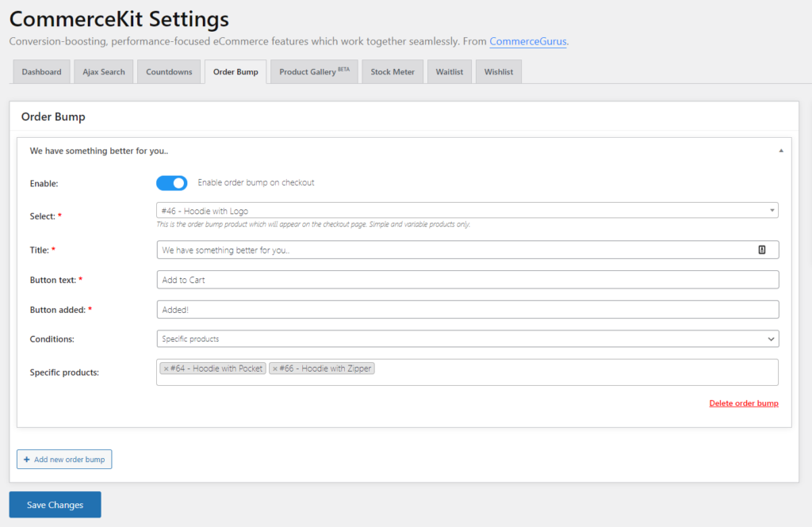This screenshot has height=527, width=812.
Task: Remove the Hoodie with Pocket tag
Action: click(x=166, y=369)
